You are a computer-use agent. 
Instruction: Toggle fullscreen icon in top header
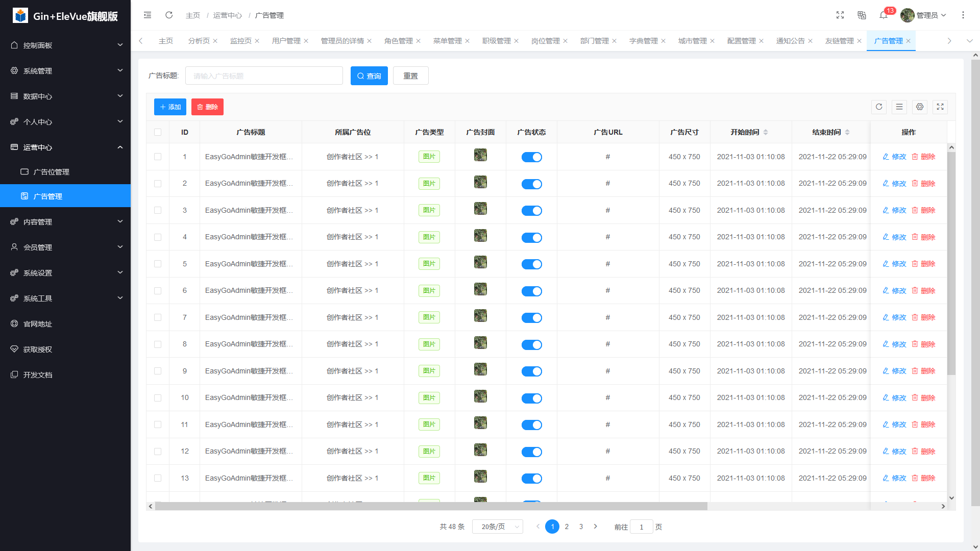pyautogui.click(x=840, y=15)
